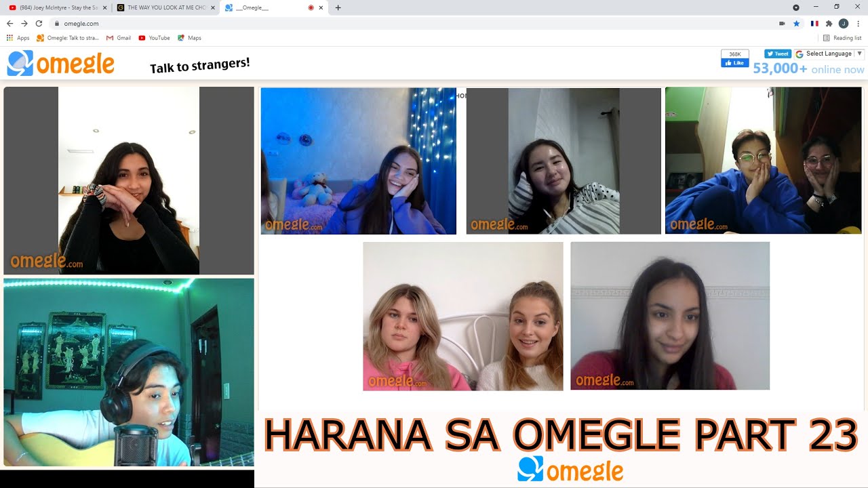Expand the Select Language dropdown
The height and width of the screenshot is (488, 868).
(829, 54)
